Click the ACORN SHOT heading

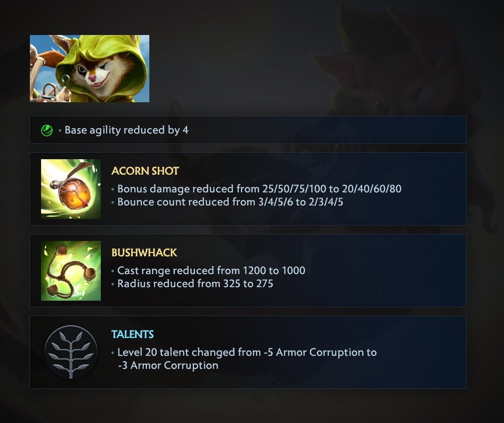point(145,171)
